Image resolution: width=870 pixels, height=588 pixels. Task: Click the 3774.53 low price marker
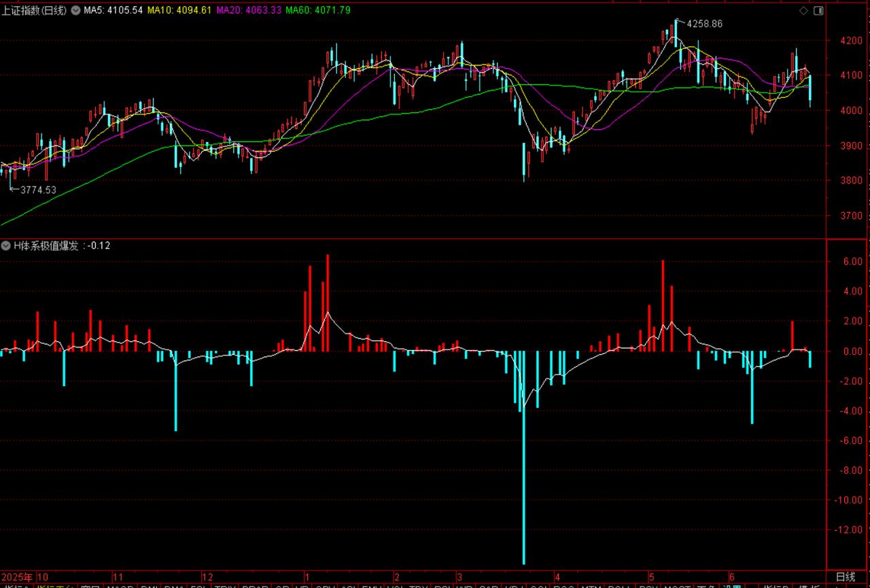[x=38, y=190]
